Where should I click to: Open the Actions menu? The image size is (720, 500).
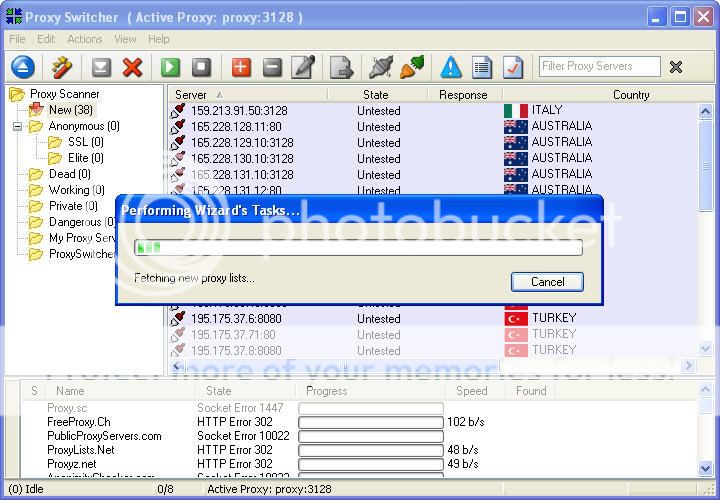click(x=84, y=39)
